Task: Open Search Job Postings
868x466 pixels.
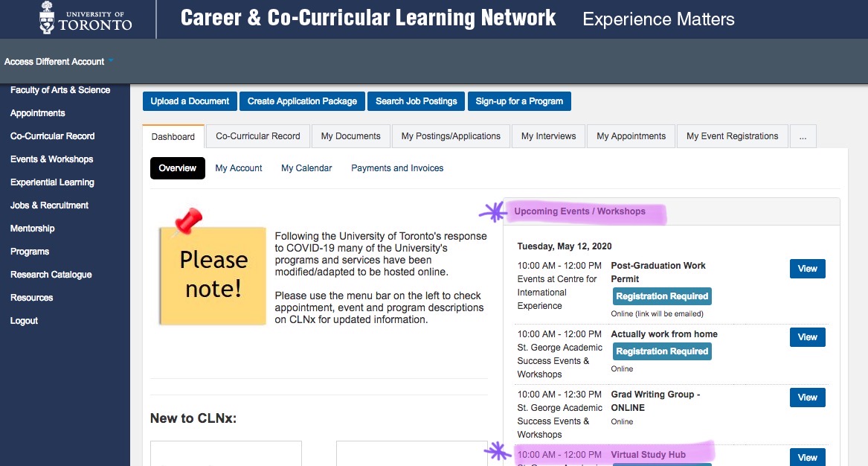Action: (416, 101)
